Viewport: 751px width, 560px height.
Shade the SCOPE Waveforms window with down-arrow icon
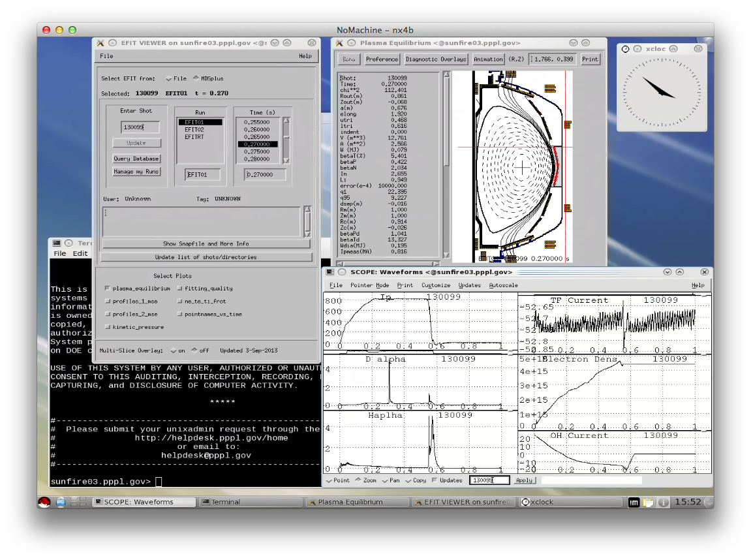(667, 272)
